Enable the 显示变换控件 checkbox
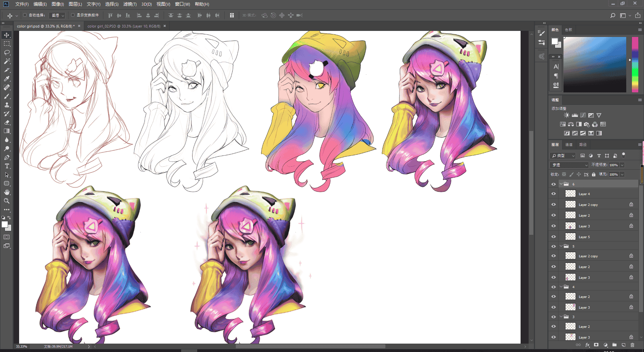 pos(73,15)
